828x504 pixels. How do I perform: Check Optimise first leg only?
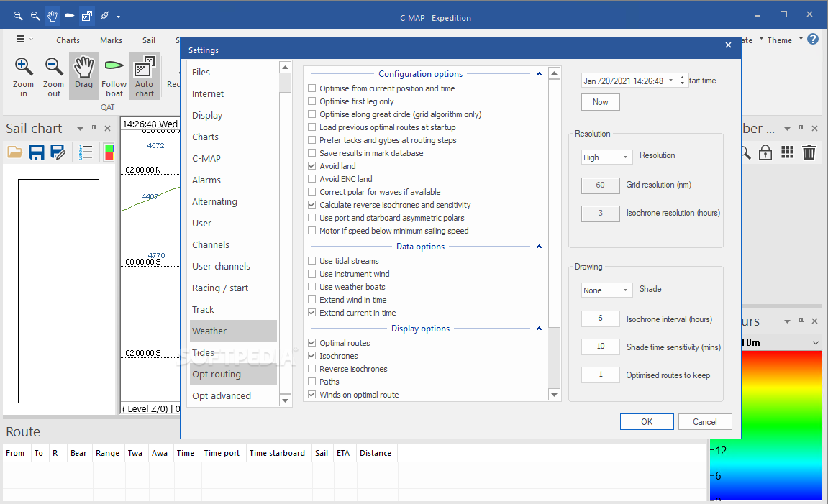click(x=312, y=101)
